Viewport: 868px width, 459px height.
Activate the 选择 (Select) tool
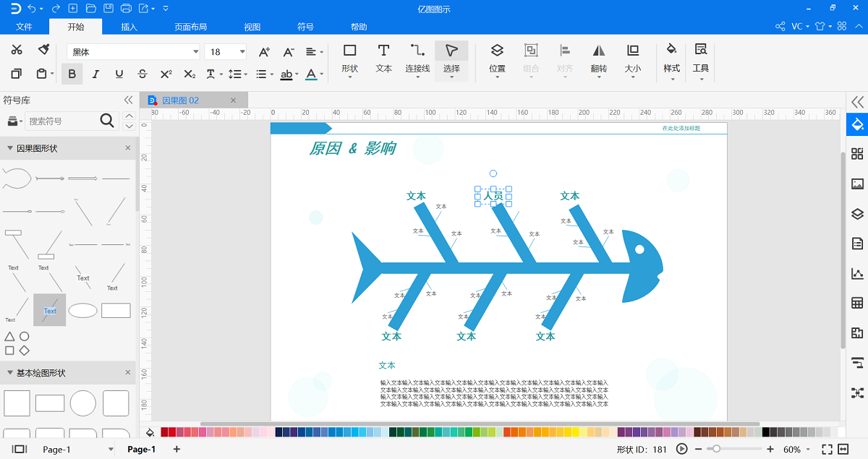point(451,58)
